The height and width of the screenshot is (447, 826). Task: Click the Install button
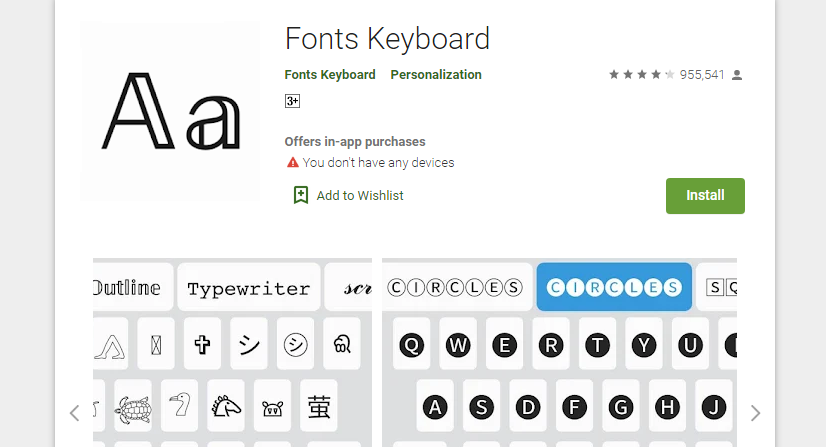705,196
